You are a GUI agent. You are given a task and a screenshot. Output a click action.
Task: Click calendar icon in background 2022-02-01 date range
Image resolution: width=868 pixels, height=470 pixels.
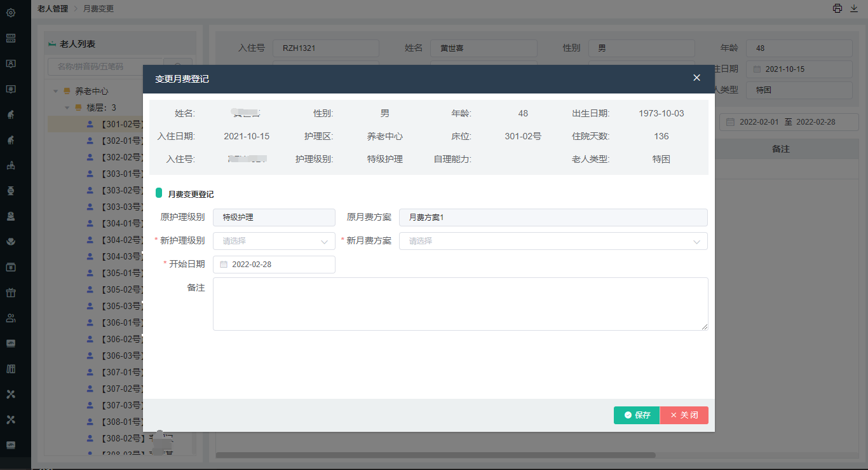click(731, 121)
